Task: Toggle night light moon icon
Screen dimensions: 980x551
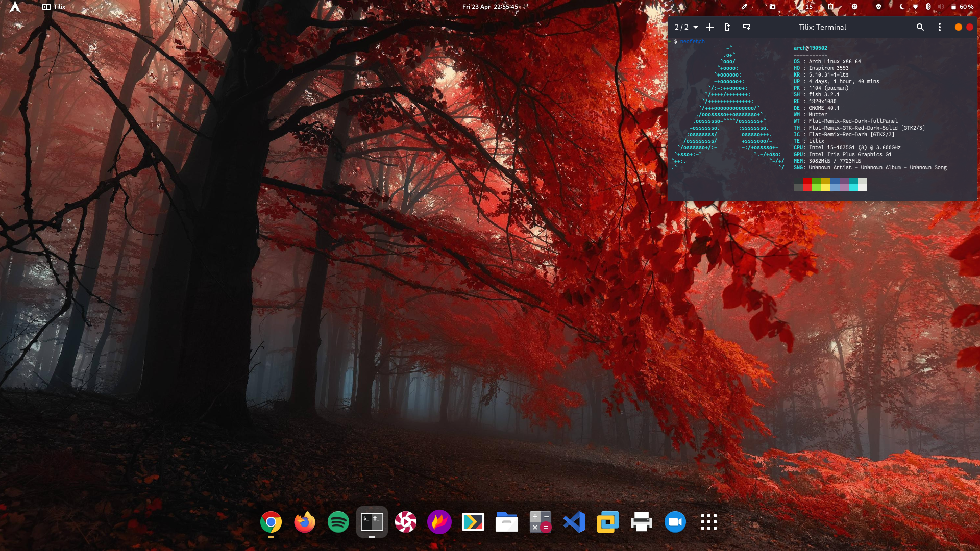Action: point(902,7)
